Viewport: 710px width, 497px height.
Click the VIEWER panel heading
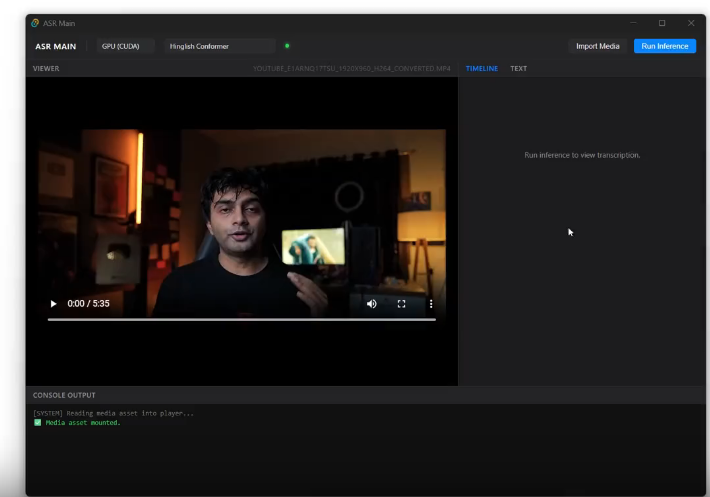coord(46,68)
